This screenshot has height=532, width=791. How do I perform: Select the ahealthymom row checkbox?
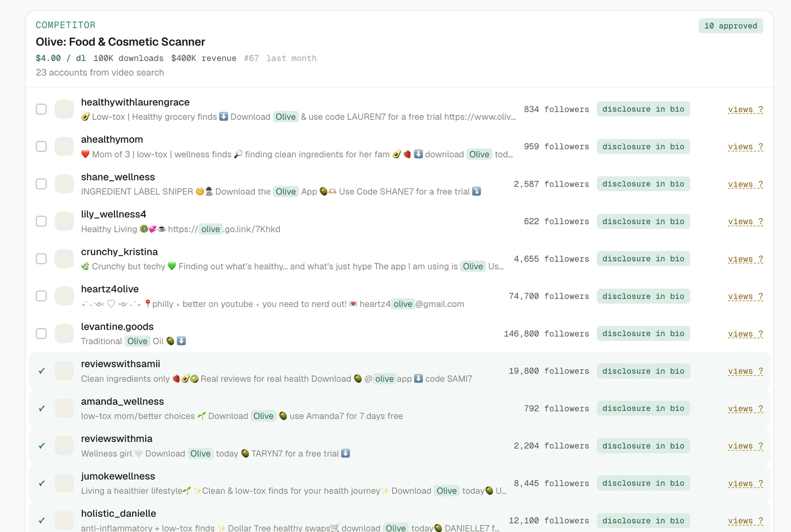[41, 146]
